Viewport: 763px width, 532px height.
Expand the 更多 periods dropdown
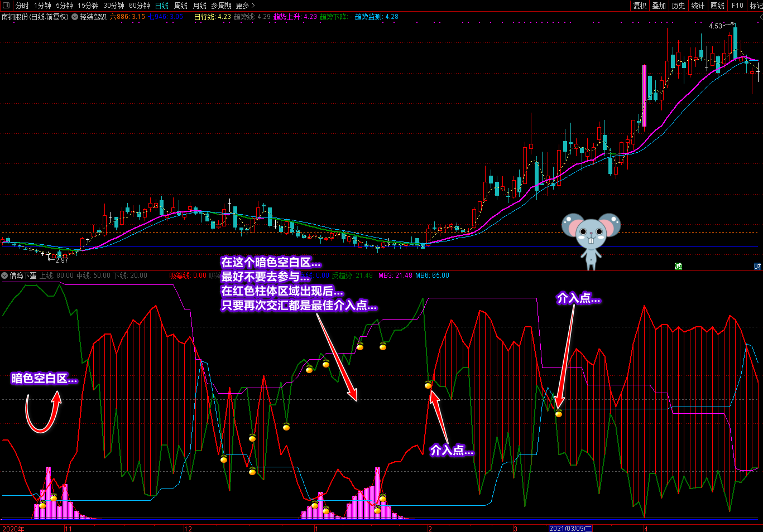tap(245, 6)
